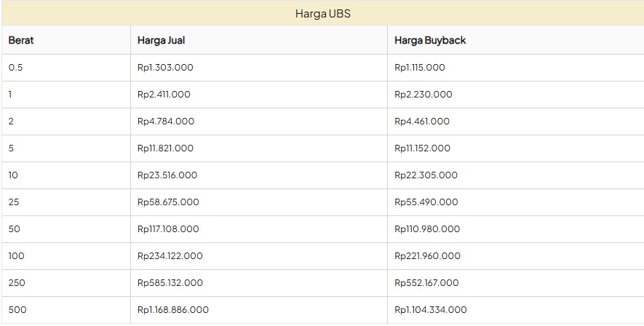The height and width of the screenshot is (326, 644).
Task: Click the buyback price Rp1.115.000
Action: [419, 67]
